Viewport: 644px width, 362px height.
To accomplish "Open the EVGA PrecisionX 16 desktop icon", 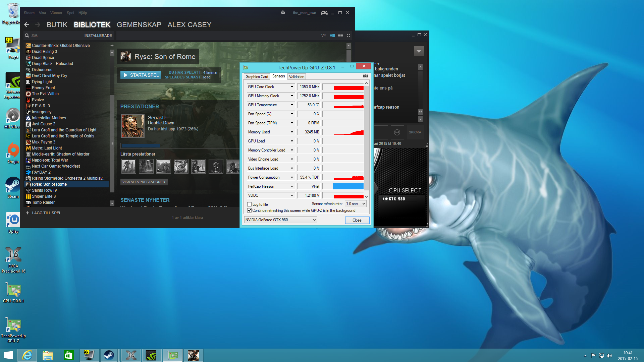I will [x=13, y=260].
